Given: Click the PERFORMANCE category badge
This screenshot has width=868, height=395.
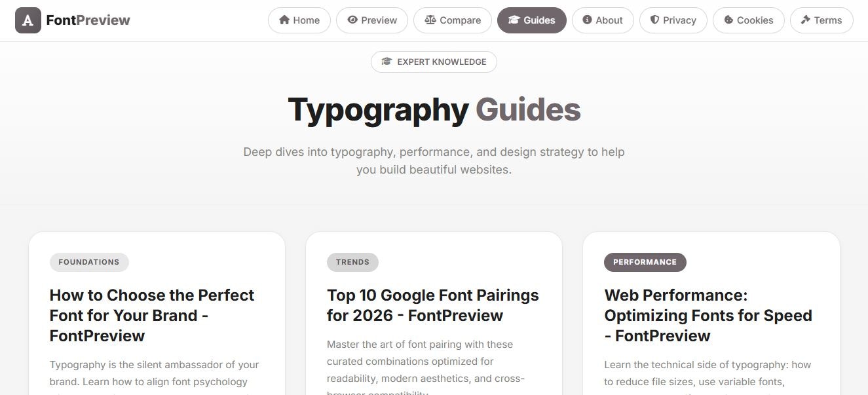Looking at the screenshot, I should [x=645, y=262].
